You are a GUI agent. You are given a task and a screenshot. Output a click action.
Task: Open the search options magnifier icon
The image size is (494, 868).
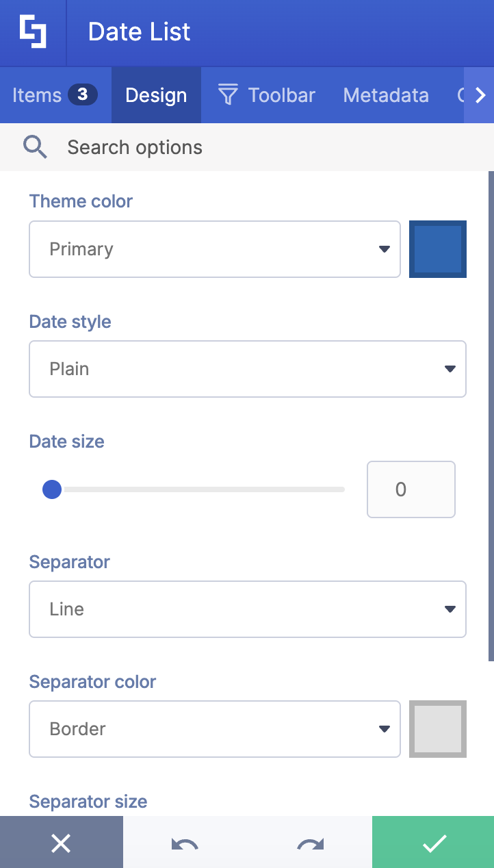pyautogui.click(x=35, y=146)
